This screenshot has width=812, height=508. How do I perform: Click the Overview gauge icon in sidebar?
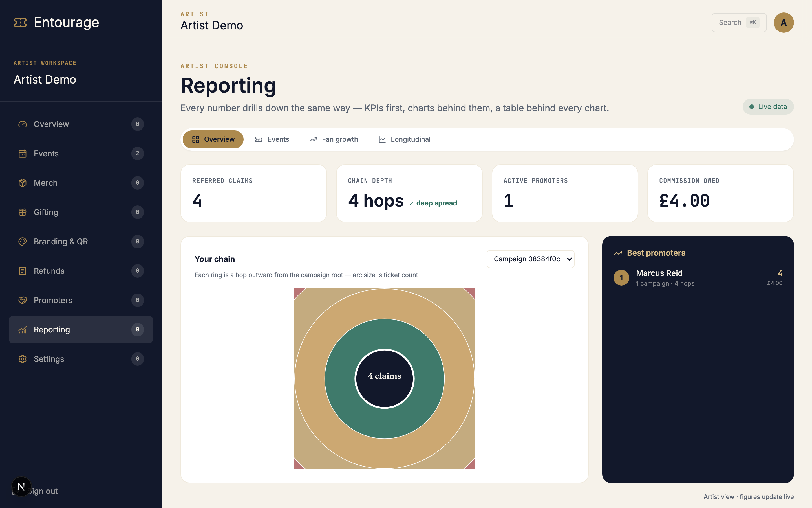click(23, 124)
